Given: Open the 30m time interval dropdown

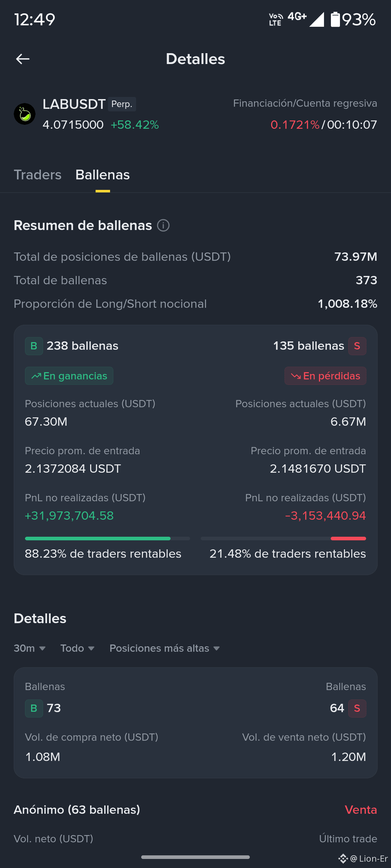Looking at the screenshot, I should (30, 648).
